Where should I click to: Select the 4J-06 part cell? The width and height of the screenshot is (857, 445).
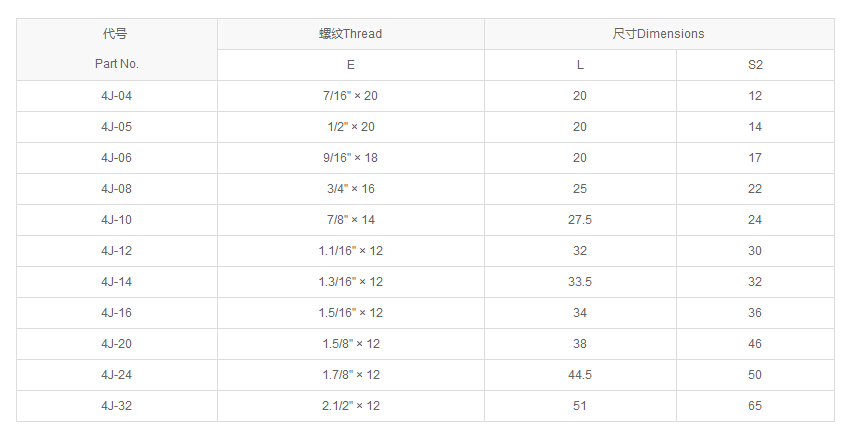tap(116, 158)
